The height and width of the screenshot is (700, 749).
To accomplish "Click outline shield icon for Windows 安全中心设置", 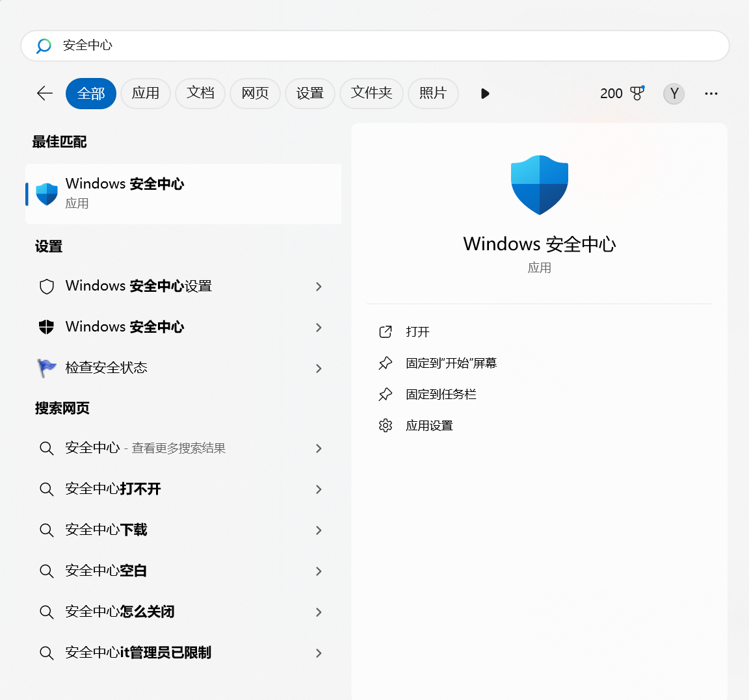I will pyautogui.click(x=47, y=287).
